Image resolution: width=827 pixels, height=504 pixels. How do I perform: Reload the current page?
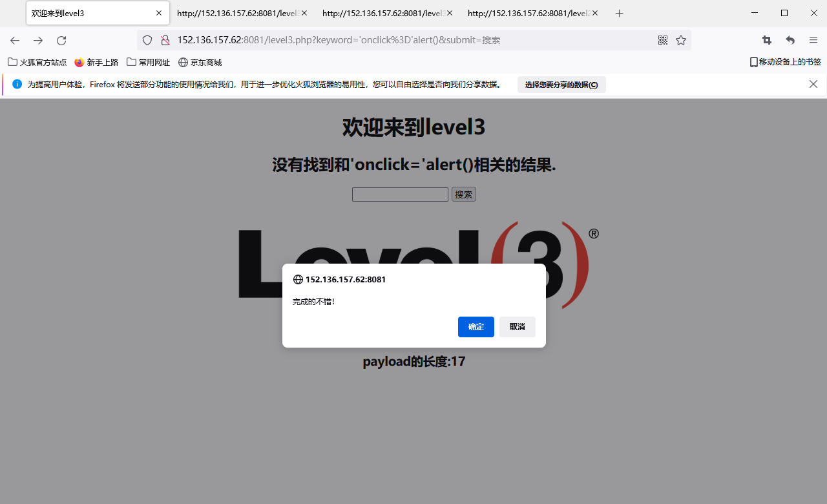[61, 40]
